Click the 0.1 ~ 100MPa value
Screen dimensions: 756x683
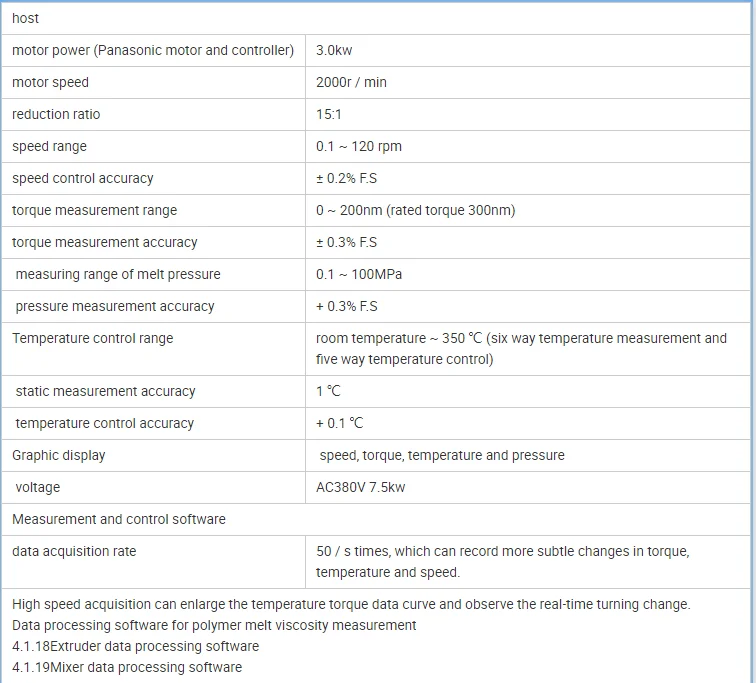point(359,274)
